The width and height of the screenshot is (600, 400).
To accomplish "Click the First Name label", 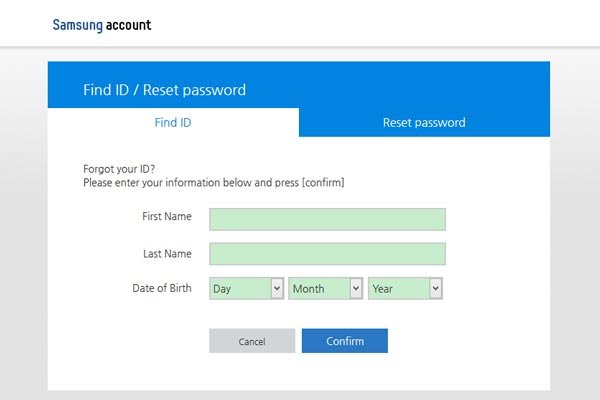I will point(167,216).
